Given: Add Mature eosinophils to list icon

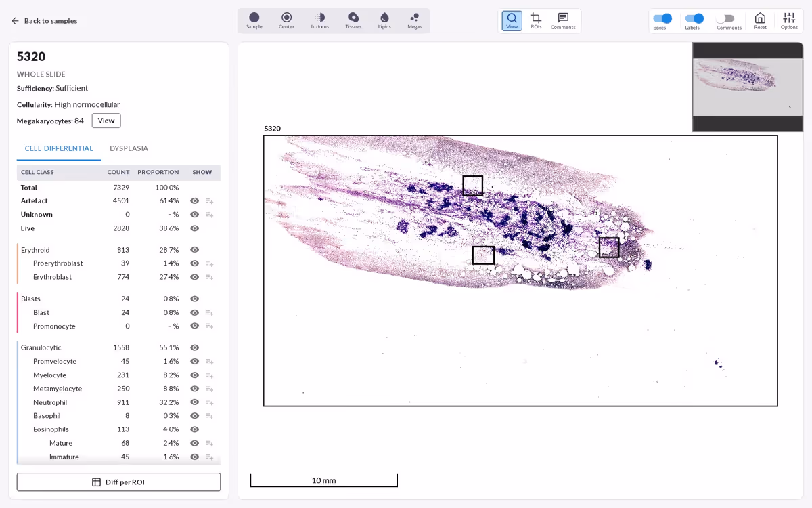Looking at the screenshot, I should 210,443.
